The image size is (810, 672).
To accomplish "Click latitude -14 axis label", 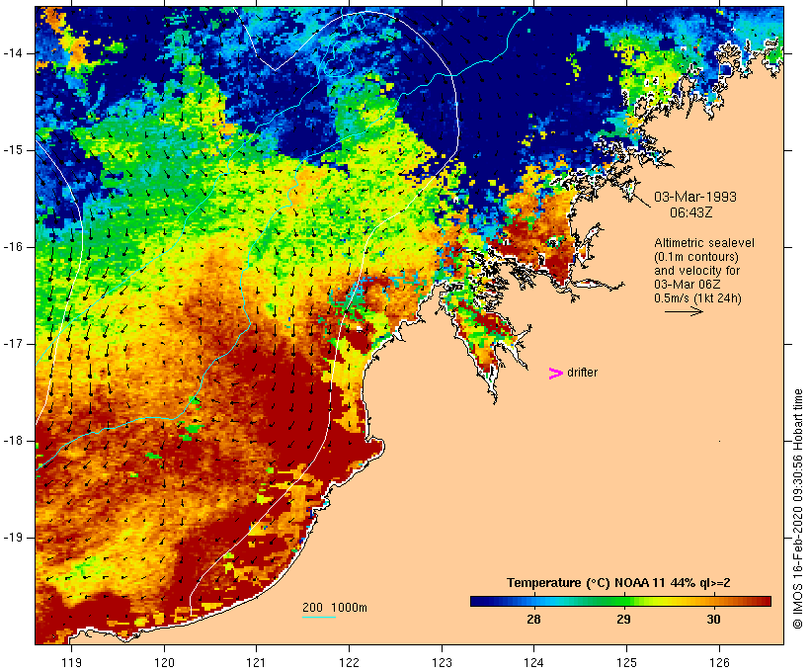I will [17, 52].
